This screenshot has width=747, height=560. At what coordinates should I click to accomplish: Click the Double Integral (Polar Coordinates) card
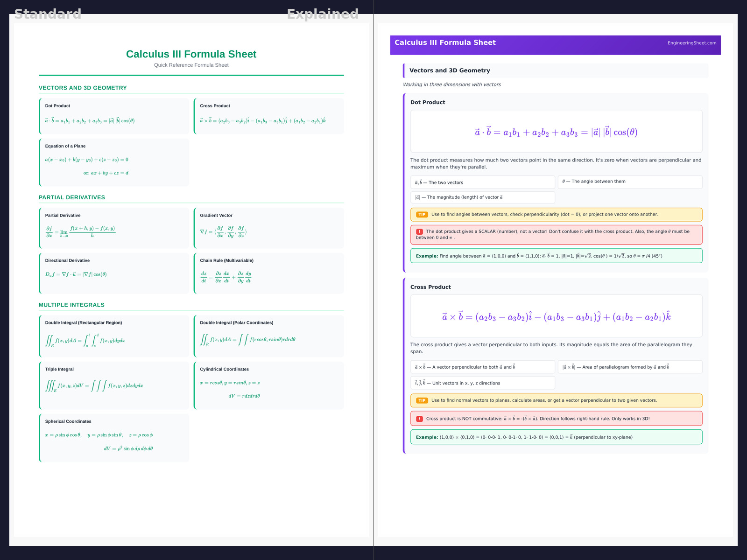pyautogui.click(x=269, y=336)
